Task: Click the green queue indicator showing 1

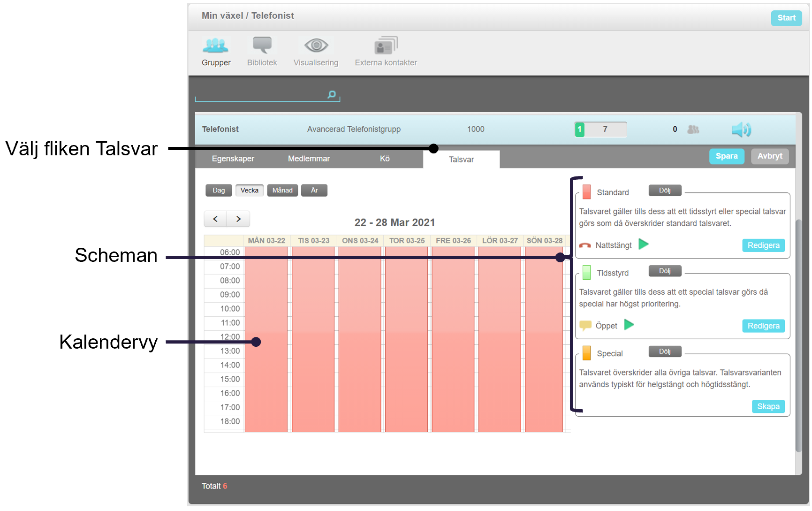Action: click(579, 130)
